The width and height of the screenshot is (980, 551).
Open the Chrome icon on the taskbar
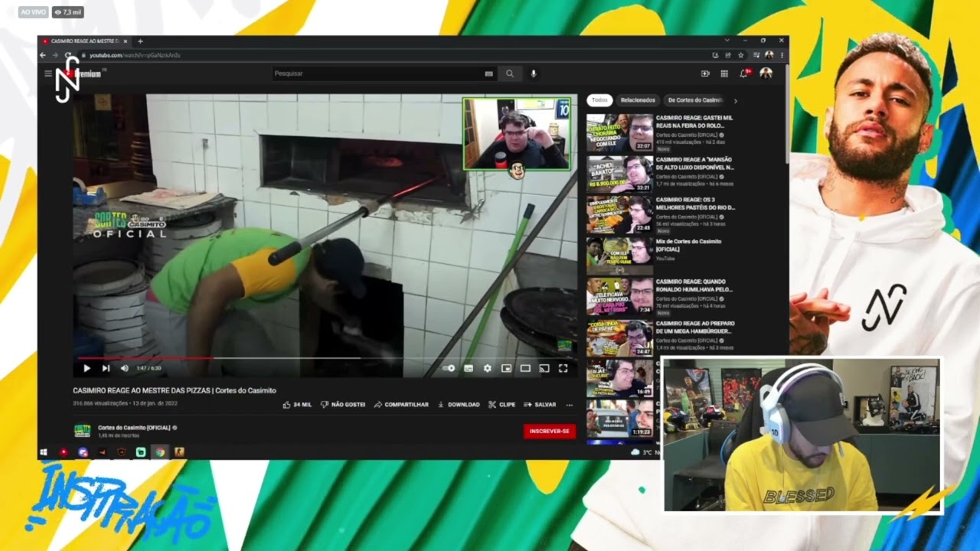pyautogui.click(x=160, y=452)
